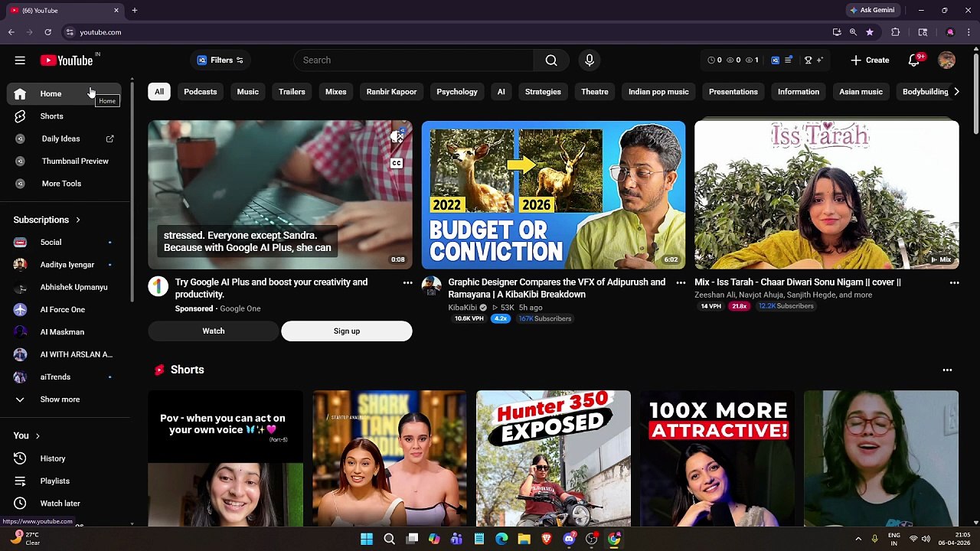Select the Indian pop music chip
This screenshot has height=551, width=980.
658,92
